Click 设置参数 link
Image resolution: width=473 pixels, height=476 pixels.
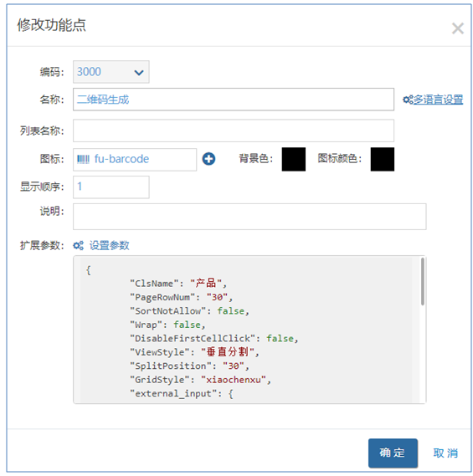click(110, 245)
